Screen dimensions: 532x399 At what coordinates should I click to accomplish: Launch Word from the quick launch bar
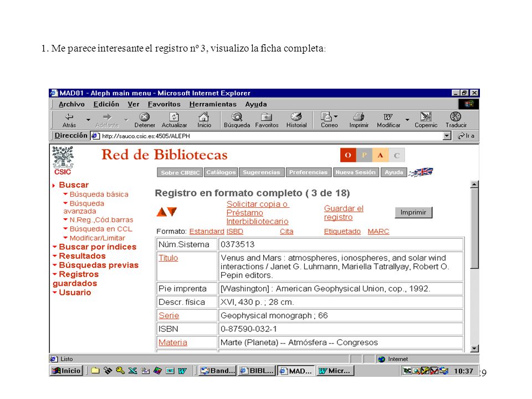coord(182,371)
